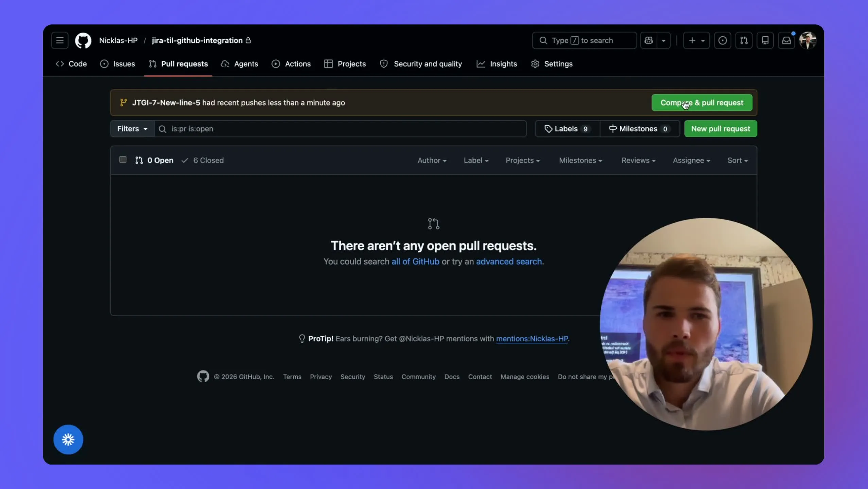Open the Labels 9 button
The image size is (868, 489).
[x=567, y=129]
